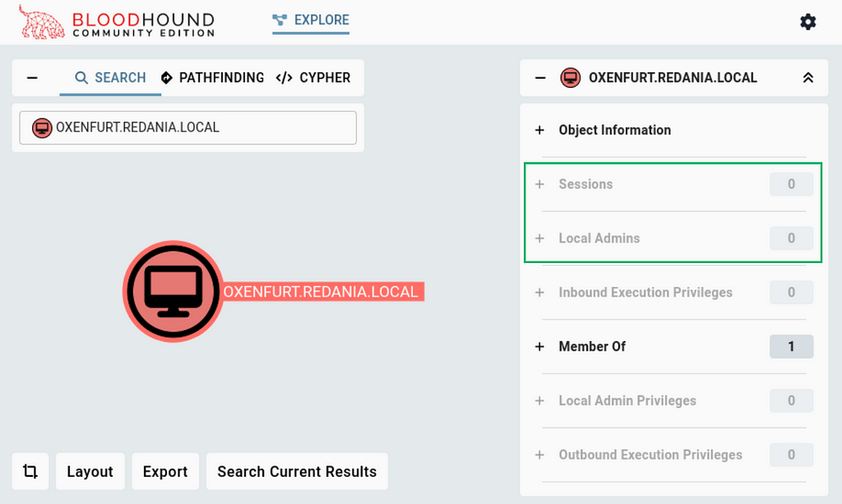Click Inbound Execution Privileges count badge

coord(791,293)
